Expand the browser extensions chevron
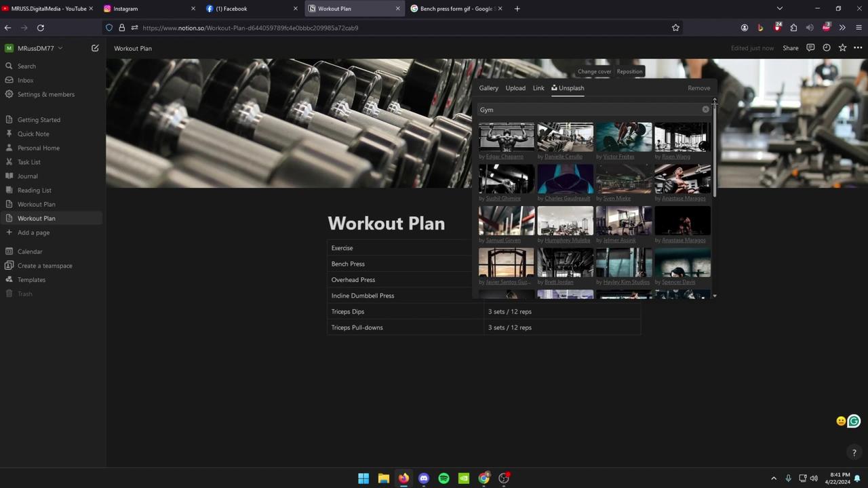The height and width of the screenshot is (488, 868). 842,28
